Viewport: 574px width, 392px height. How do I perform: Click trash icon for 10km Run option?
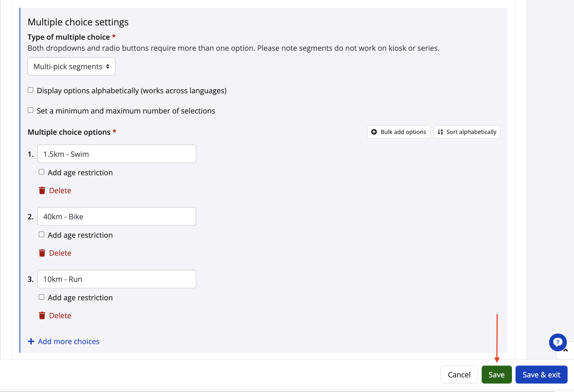point(42,315)
